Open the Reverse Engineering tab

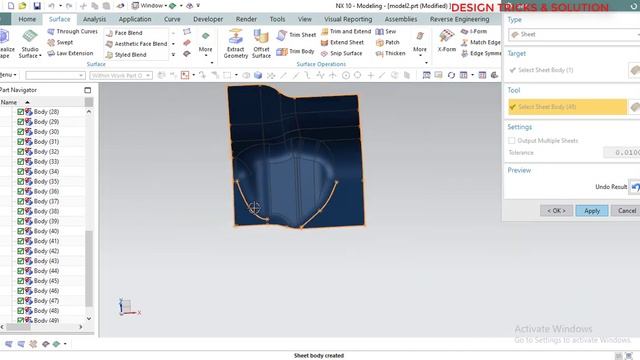tap(459, 19)
